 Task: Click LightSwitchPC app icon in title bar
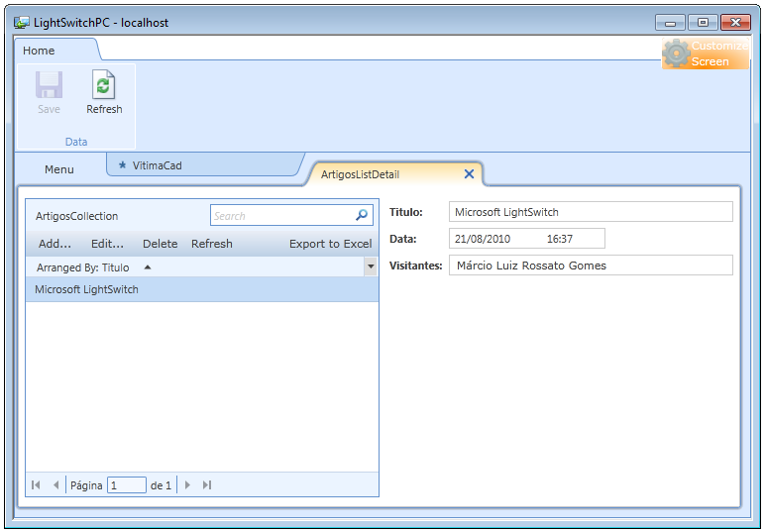pyautogui.click(x=21, y=23)
